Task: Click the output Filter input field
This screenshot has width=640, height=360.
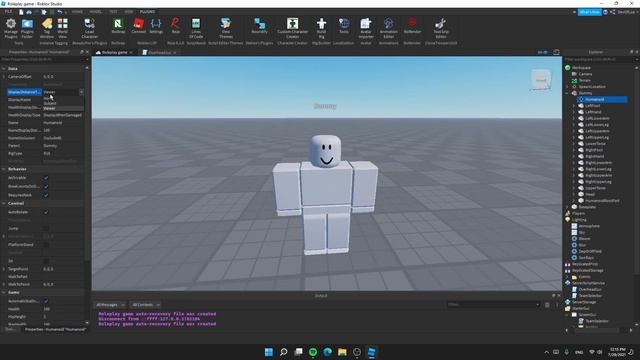Action: (x=493, y=304)
